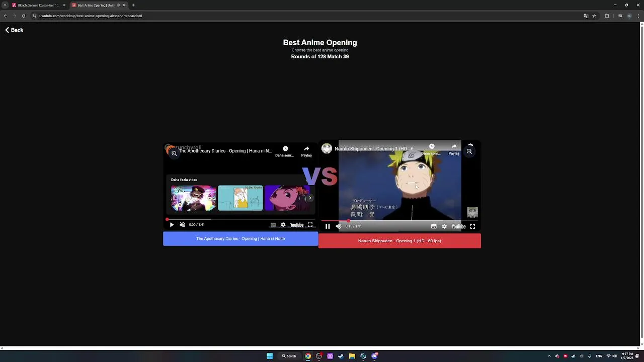Toggle subtitles on the Apothecary Diaries video

click(273, 225)
